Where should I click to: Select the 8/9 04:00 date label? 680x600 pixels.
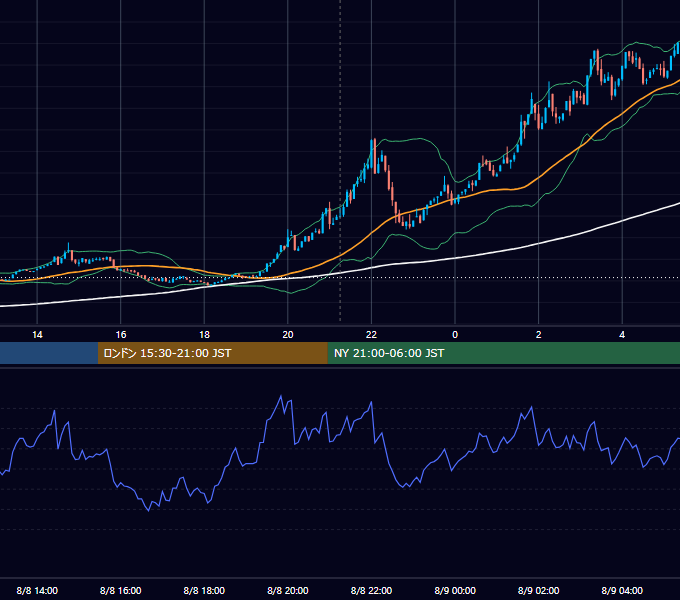(622, 590)
